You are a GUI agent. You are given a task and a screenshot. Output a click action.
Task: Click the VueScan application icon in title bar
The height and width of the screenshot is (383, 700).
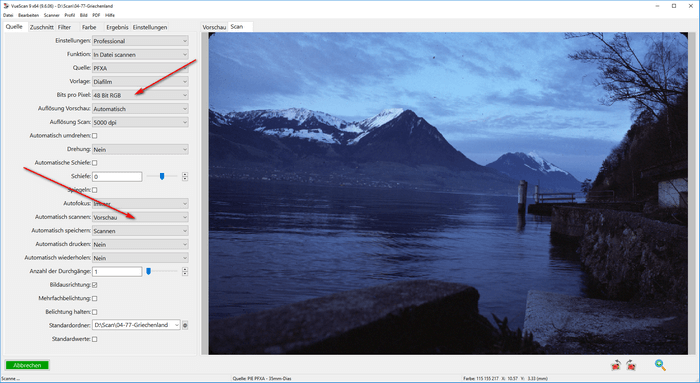(6, 6)
